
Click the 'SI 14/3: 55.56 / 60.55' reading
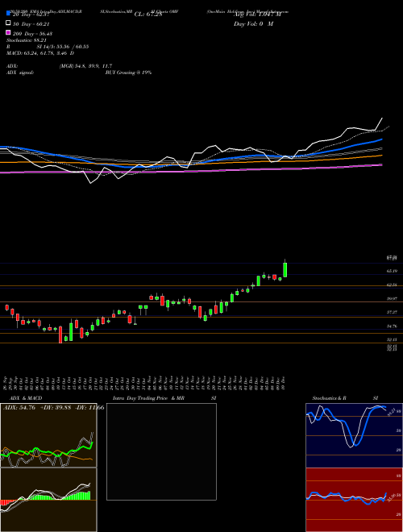click(63, 47)
